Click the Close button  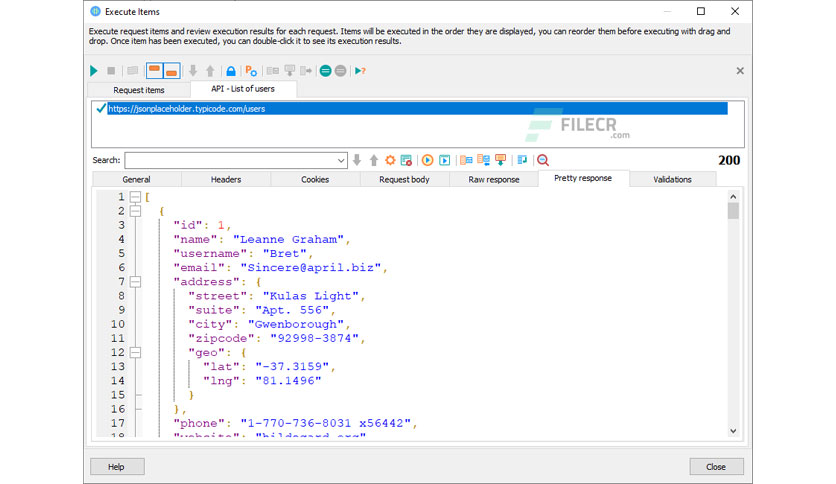click(716, 466)
